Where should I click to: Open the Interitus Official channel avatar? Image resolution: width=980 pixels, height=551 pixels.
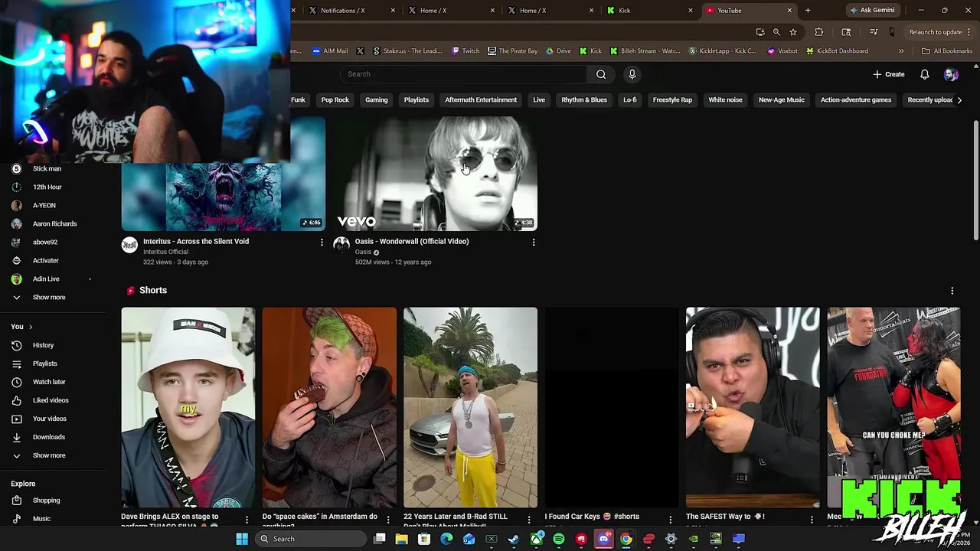tap(130, 245)
